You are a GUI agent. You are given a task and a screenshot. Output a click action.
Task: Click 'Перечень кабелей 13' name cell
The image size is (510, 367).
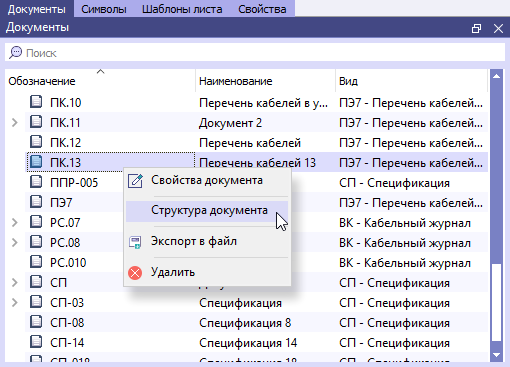[x=257, y=163]
